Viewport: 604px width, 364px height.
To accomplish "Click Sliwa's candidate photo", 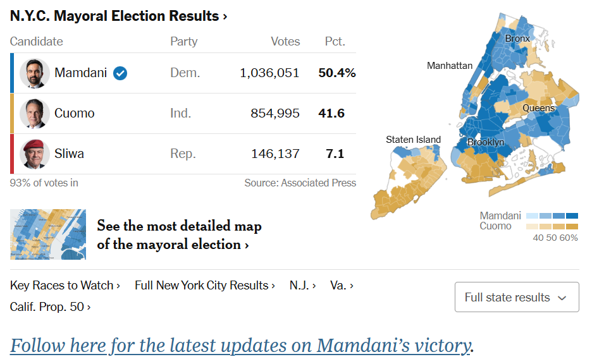I will (34, 154).
